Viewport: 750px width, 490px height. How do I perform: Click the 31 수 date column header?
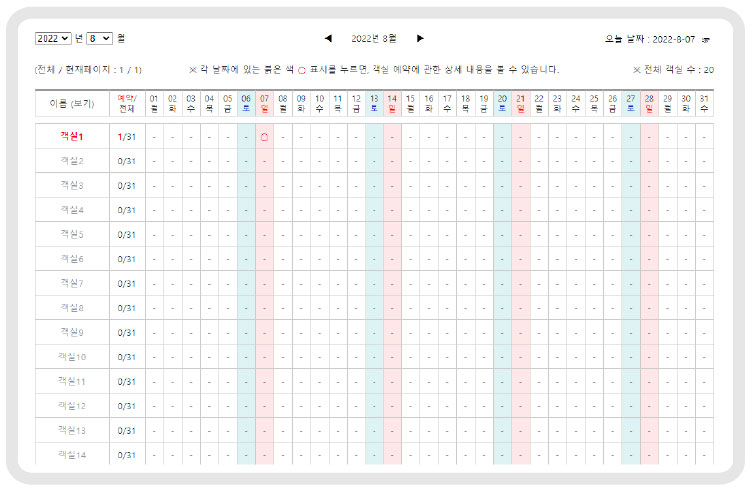[x=704, y=103]
